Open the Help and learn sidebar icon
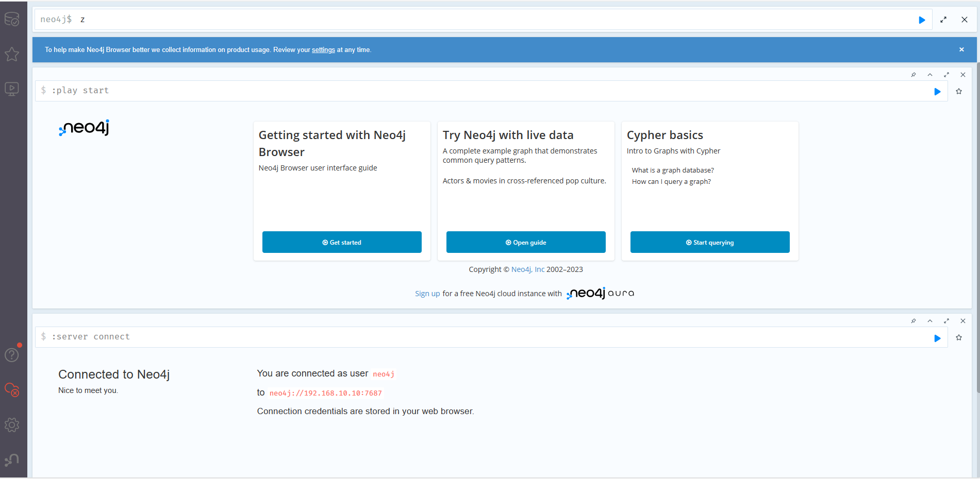The height and width of the screenshot is (479, 980). click(12, 354)
